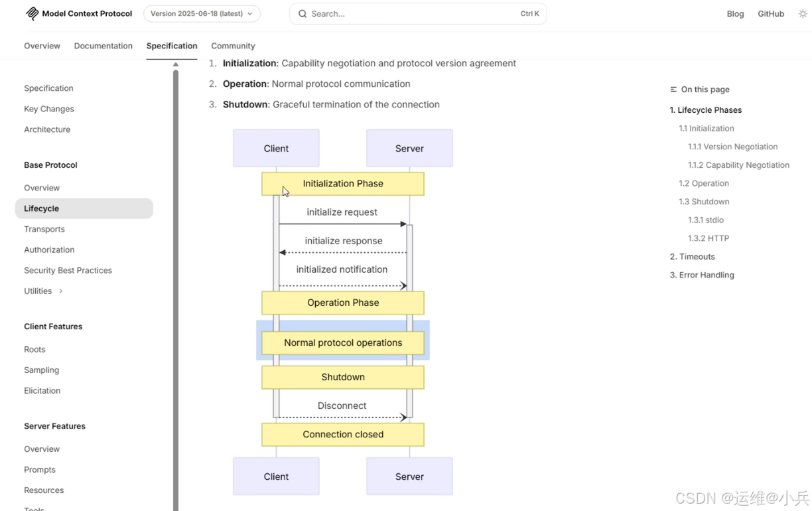The width and height of the screenshot is (812, 511).
Task: Switch to the Documentation tab
Action: tap(103, 46)
